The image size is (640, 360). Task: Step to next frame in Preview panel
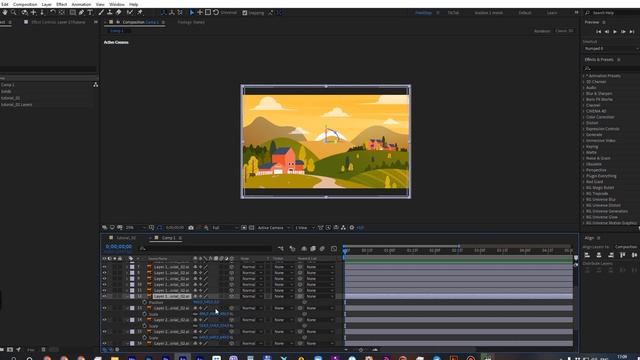point(623,31)
